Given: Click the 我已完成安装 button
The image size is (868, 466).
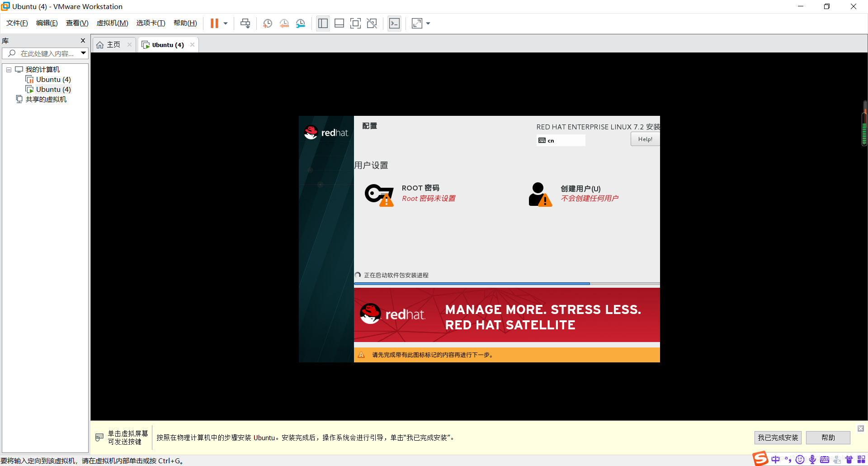Looking at the screenshot, I should 778,437.
